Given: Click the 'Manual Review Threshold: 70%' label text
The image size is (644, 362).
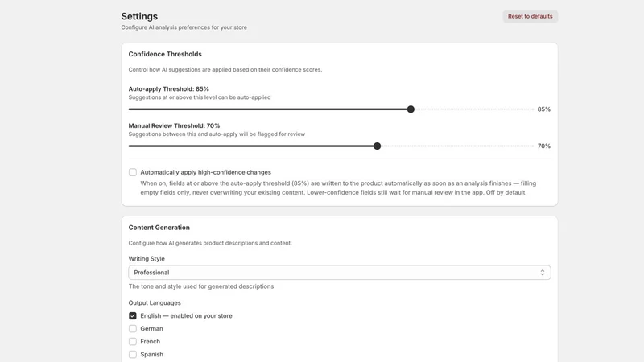Looking at the screenshot, I should point(174,126).
